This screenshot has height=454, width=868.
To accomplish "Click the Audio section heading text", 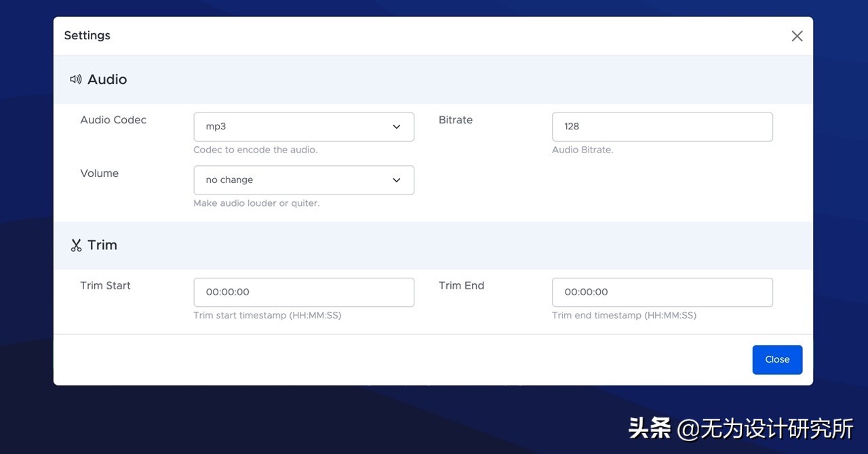I will (x=107, y=79).
